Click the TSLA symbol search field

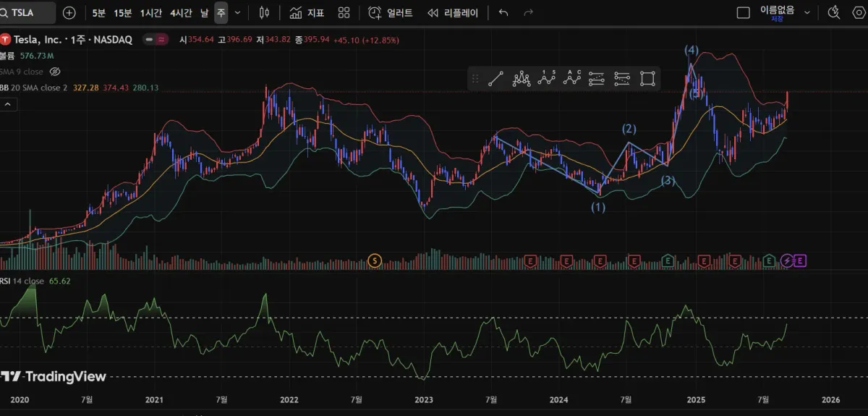tap(27, 12)
